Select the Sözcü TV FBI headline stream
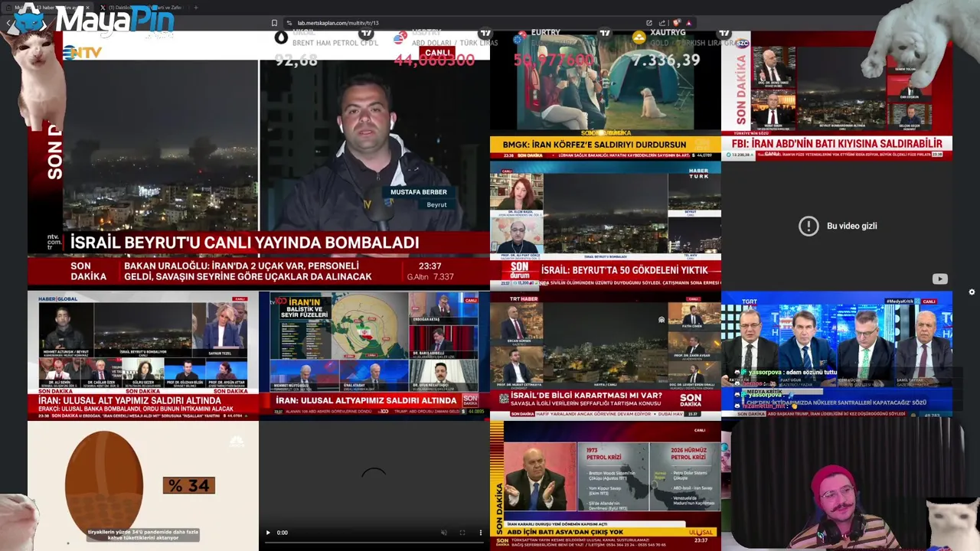980x551 pixels. [x=837, y=96]
